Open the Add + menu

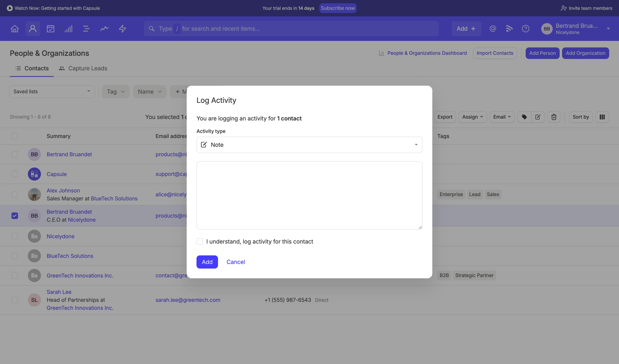point(466,29)
